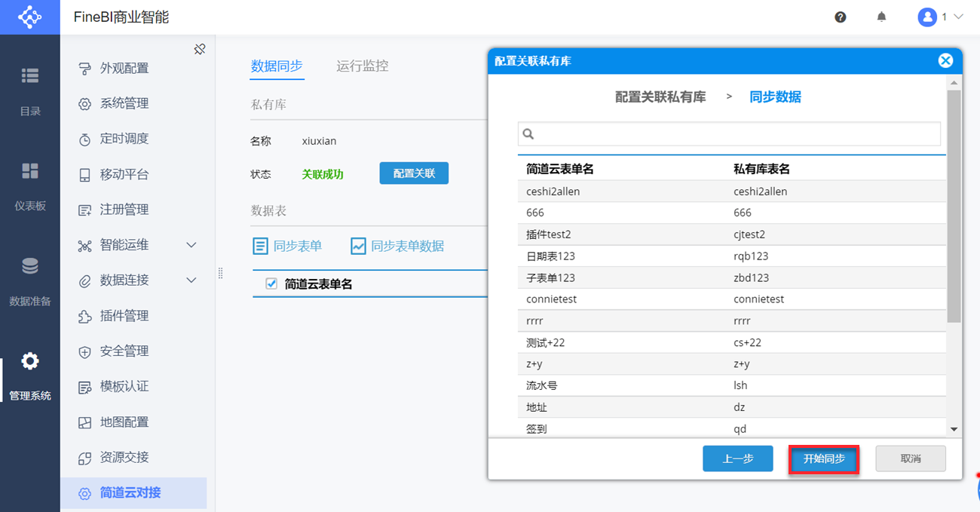The height and width of the screenshot is (512, 980).
Task: Click the 开始同步 start sync button
Action: tap(824, 458)
